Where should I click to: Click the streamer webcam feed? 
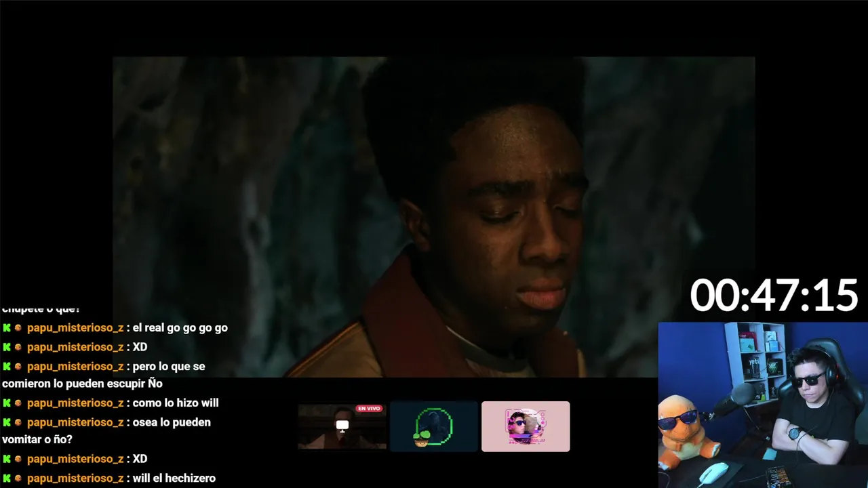(763, 405)
